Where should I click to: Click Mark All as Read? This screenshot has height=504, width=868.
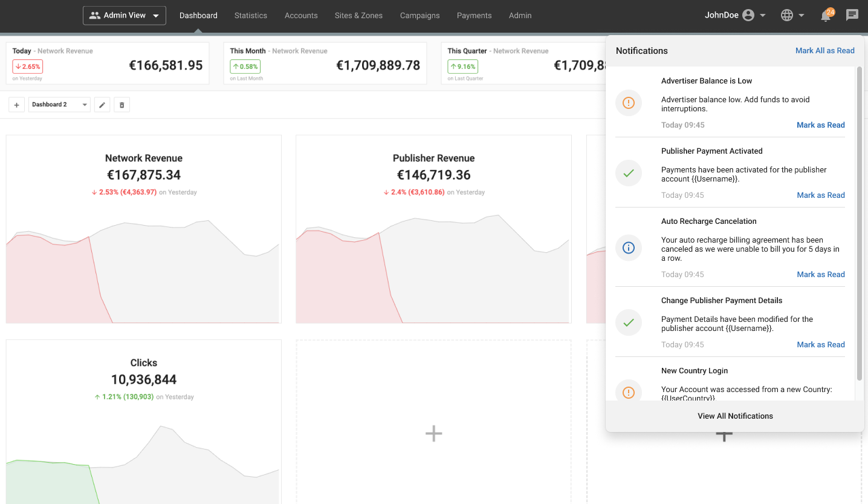(824, 51)
